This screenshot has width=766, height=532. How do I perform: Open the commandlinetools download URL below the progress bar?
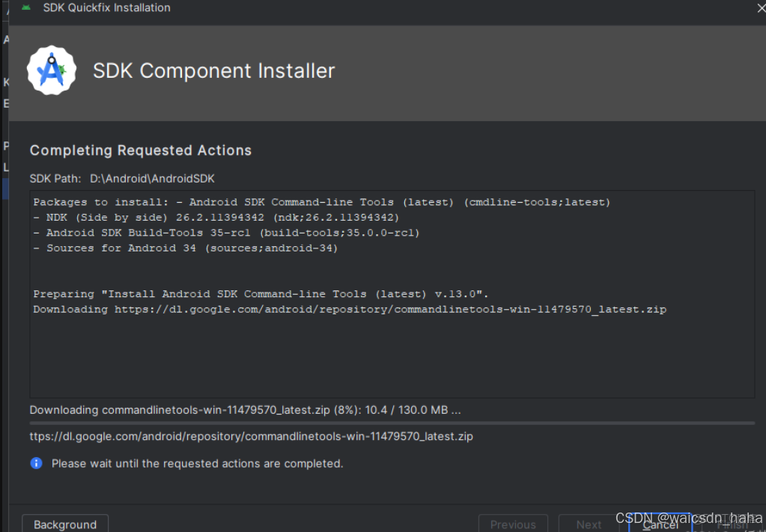click(249, 436)
